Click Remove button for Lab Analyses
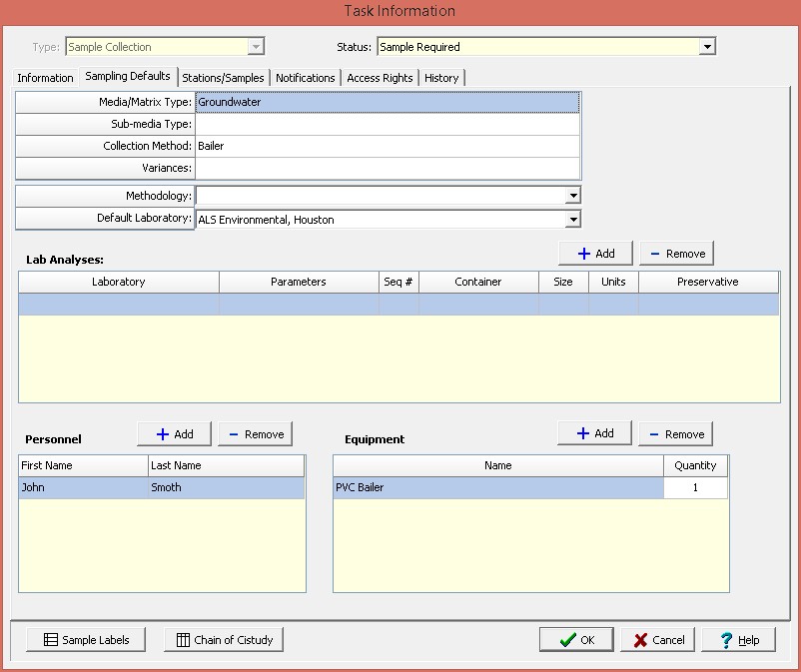 [676, 254]
